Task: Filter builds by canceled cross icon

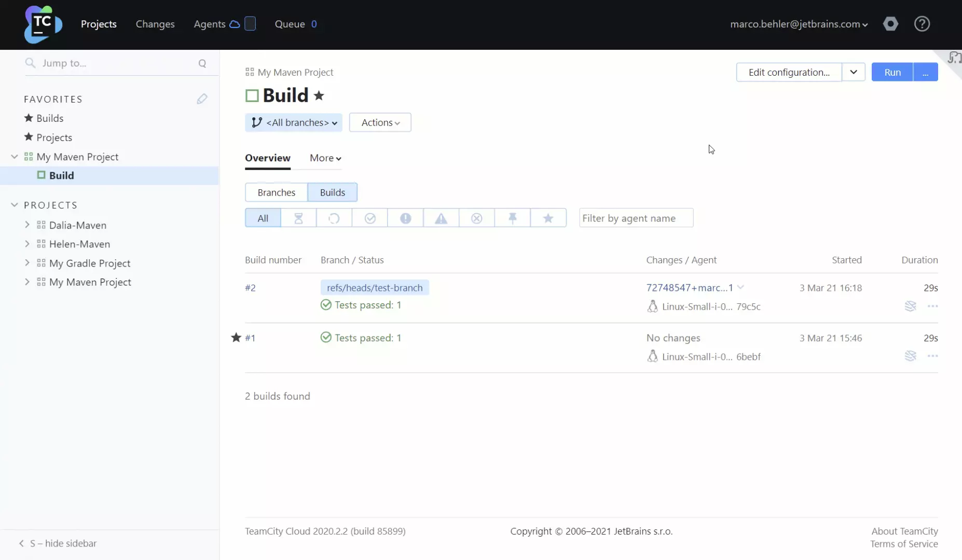Action: tap(476, 218)
